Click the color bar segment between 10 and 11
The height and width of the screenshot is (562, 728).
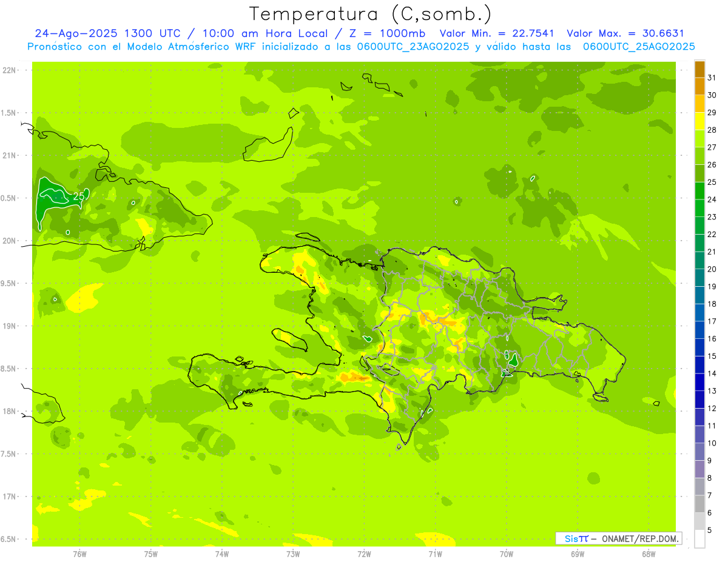(x=699, y=434)
